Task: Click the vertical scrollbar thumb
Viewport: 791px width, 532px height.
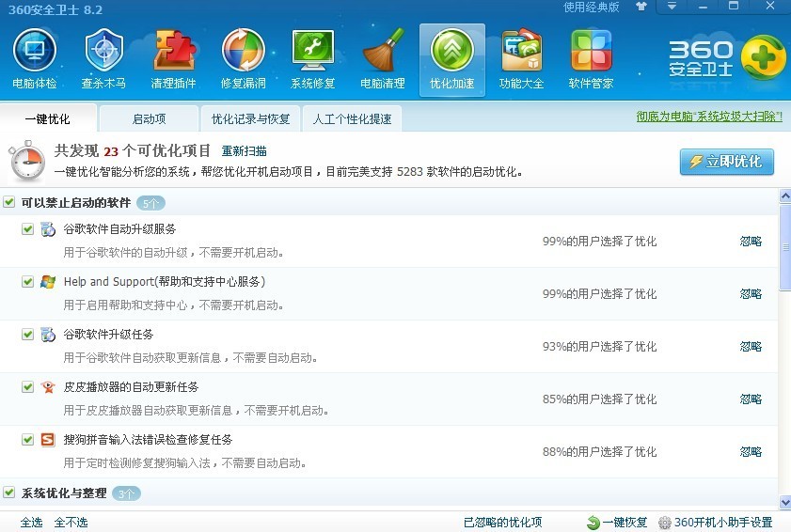Action: 785,247
